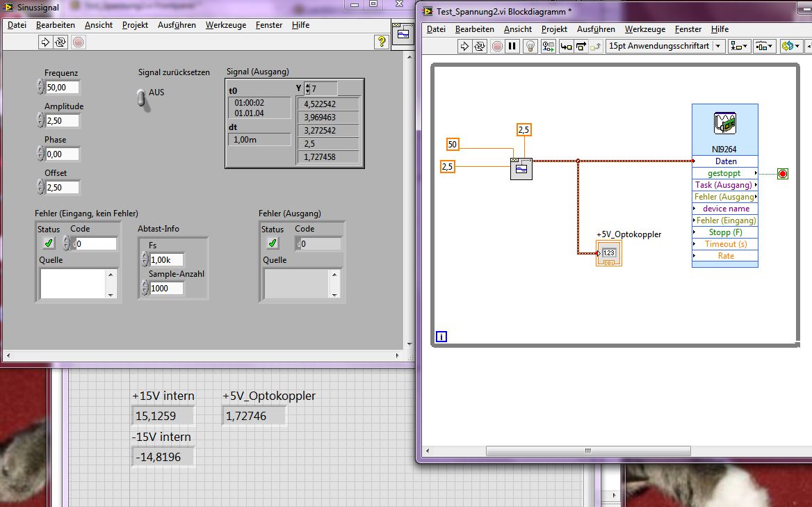Image resolution: width=812 pixels, height=507 pixels.
Task: Open Werkzeuge menu in Blockdiagramm window
Action: (x=644, y=29)
